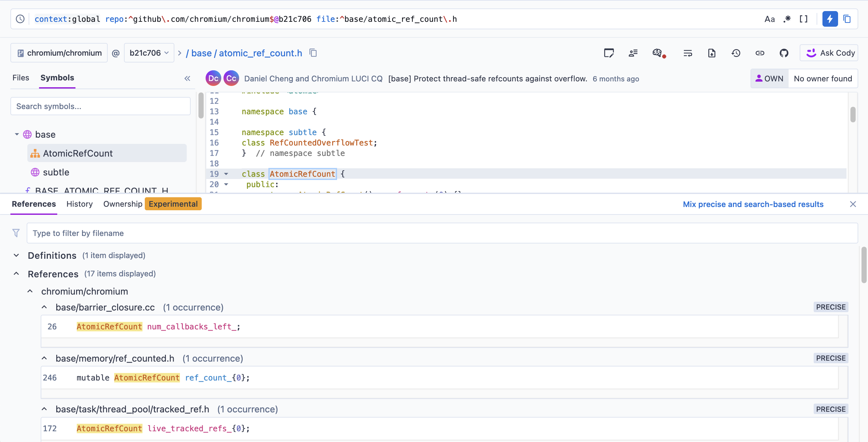Image resolution: width=868 pixels, height=442 pixels.
Task: Open the b21c706 revision dropdown
Action: click(x=149, y=53)
